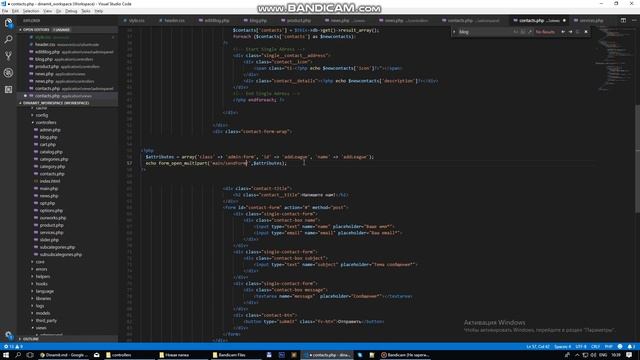The image size is (640, 360).
Task: Open slider.php in the file tree
Action: 49,240
